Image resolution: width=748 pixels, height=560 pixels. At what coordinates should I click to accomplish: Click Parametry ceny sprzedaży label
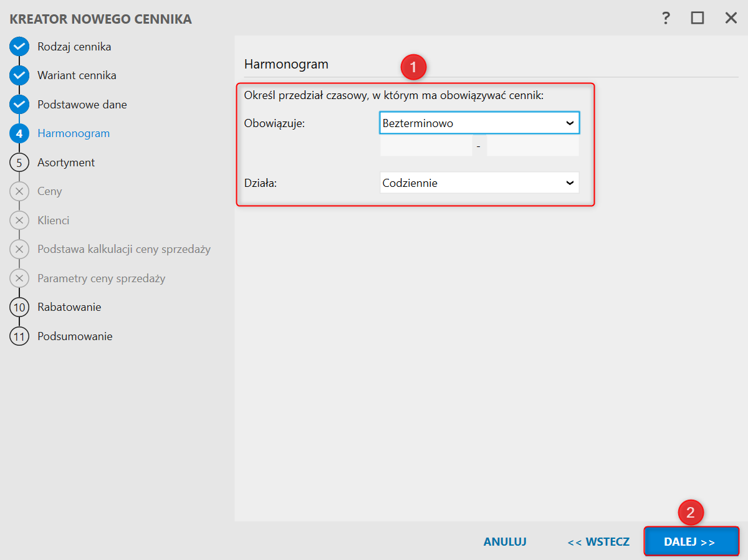click(x=102, y=278)
